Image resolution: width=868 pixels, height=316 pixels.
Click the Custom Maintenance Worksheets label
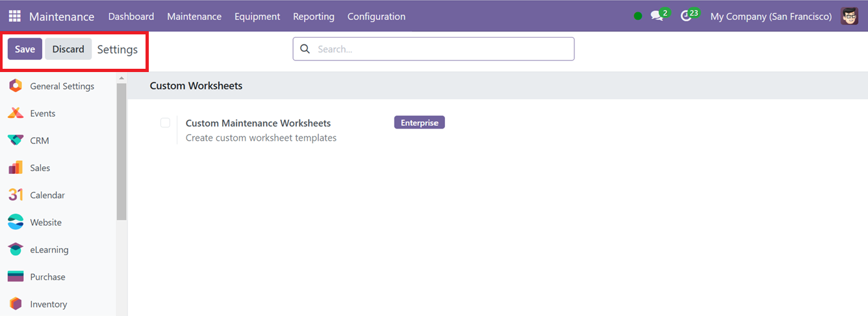tap(259, 123)
